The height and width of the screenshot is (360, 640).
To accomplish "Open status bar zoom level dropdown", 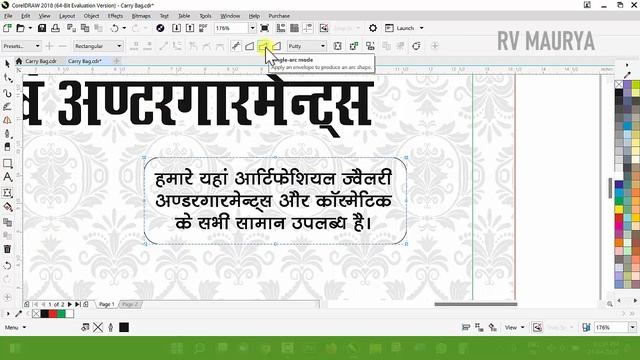I will click(x=632, y=327).
